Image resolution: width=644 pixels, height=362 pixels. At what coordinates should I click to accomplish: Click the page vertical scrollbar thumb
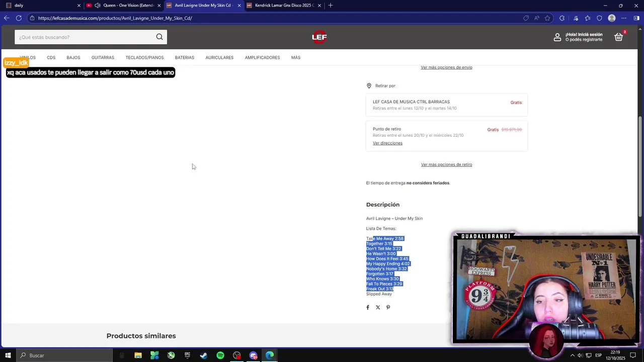[x=640, y=166]
